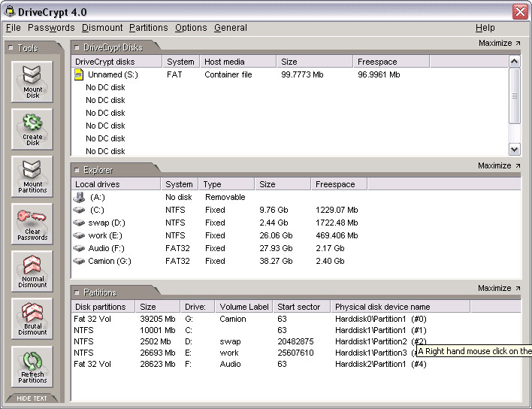Click the 96.9961 Mb freespace value
Screen dimensions: 532x409
379,74
